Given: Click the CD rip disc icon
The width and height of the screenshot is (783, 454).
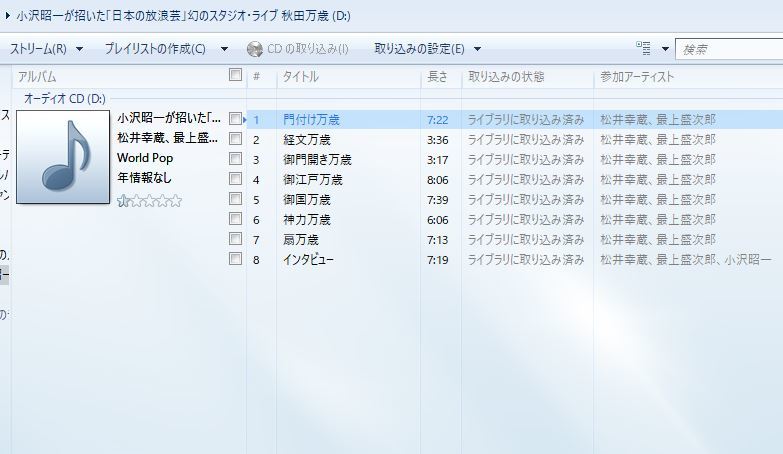Looking at the screenshot, I should pos(255,49).
